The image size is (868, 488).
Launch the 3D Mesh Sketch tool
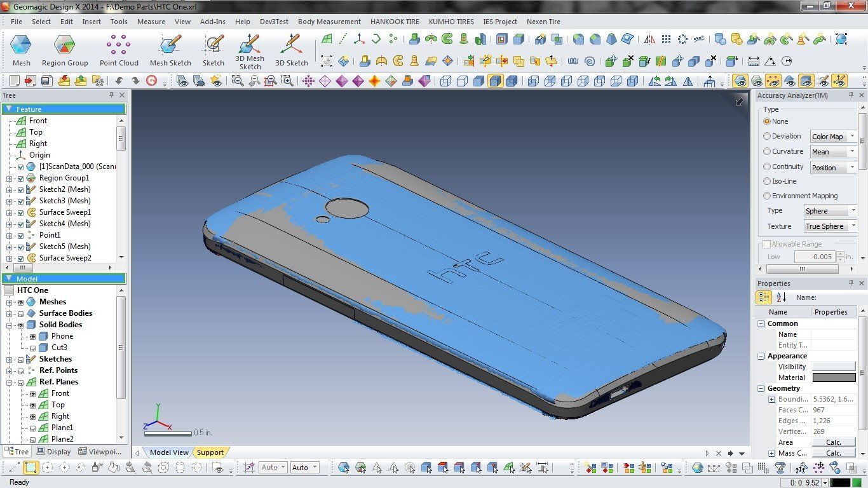tap(250, 52)
